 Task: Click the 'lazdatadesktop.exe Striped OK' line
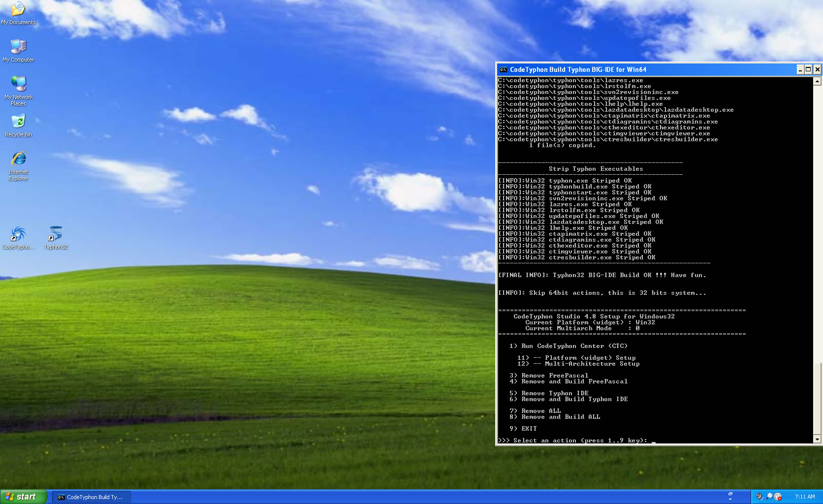580,222
